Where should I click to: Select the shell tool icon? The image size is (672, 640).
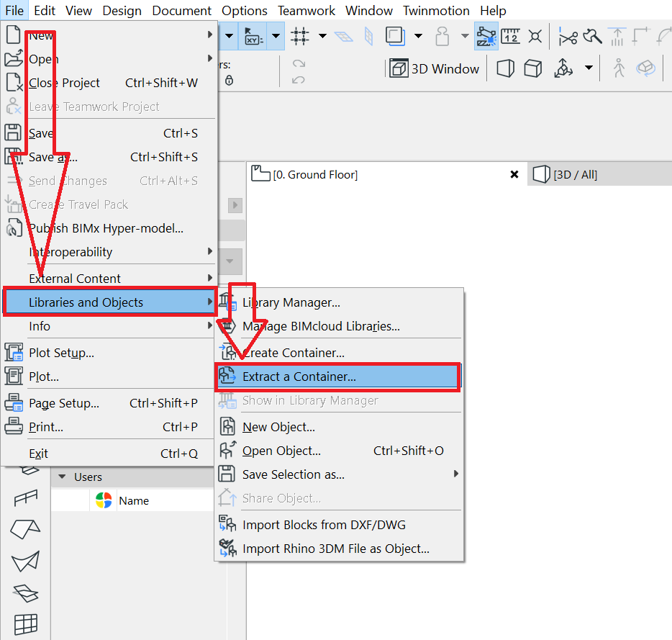tap(25, 562)
